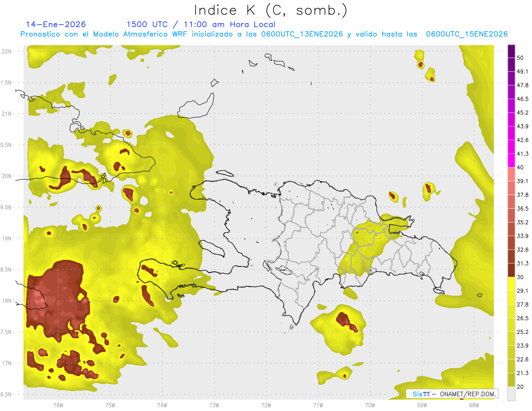The image size is (532, 411).
Task: Click the colorbar value "36.5"
Action: click(523, 208)
